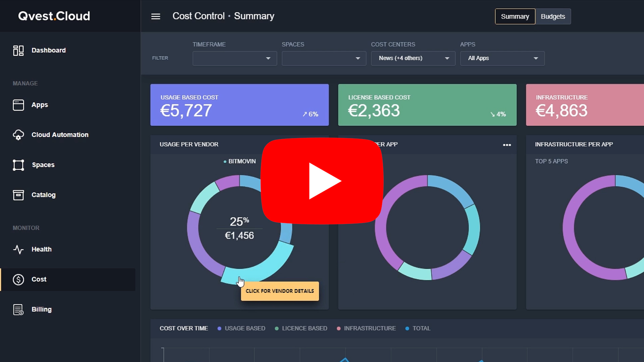Screen dimensions: 644x362
Task: Toggle the hamburger menu icon
Action: pos(156,16)
